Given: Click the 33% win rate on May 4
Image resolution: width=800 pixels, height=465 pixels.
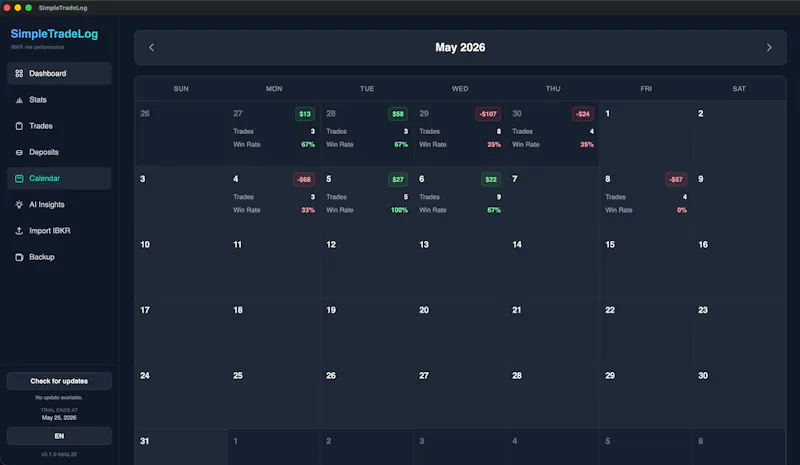Looking at the screenshot, I should pyautogui.click(x=308, y=210).
